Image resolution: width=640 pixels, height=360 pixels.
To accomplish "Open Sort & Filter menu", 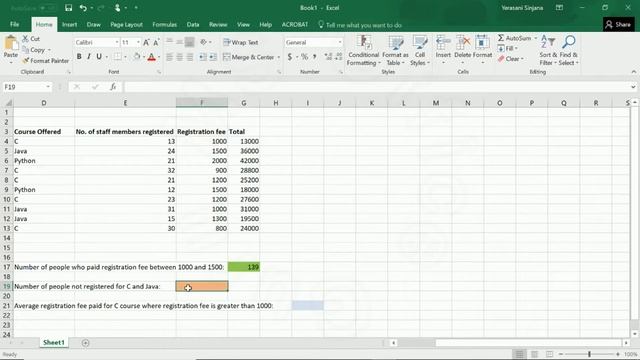I will [548, 51].
